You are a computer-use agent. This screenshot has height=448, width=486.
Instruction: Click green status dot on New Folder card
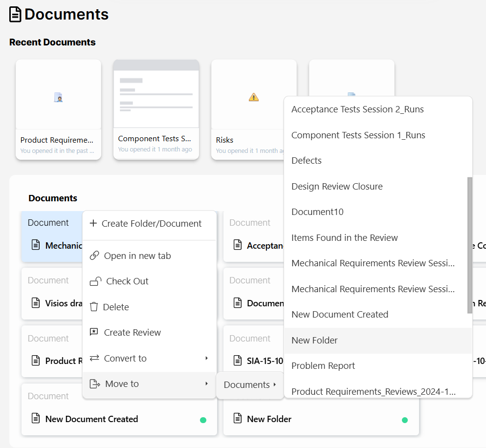(405, 420)
